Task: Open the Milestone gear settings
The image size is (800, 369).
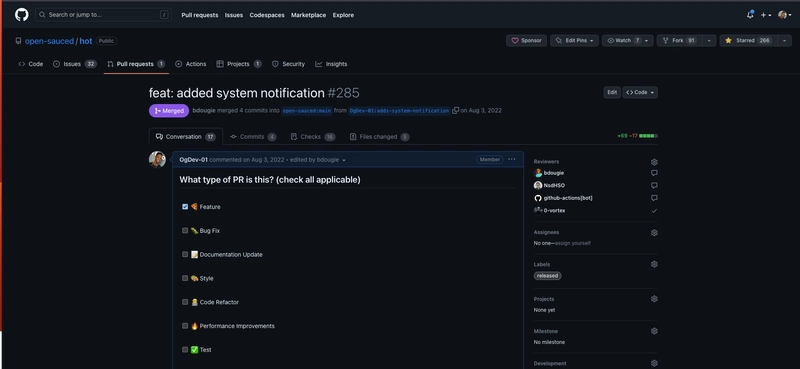Action: pos(654,331)
